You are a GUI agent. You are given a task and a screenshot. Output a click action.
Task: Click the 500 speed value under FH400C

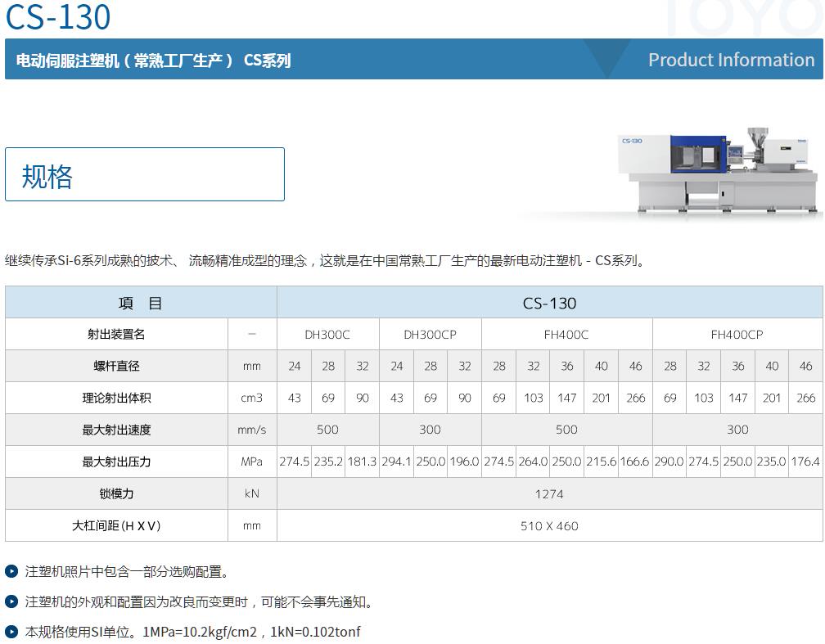(566, 430)
